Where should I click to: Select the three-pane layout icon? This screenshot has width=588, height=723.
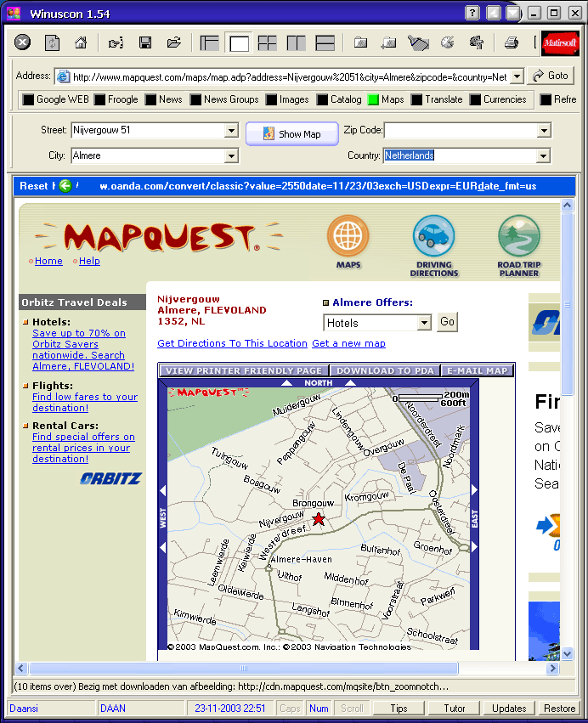coord(209,42)
